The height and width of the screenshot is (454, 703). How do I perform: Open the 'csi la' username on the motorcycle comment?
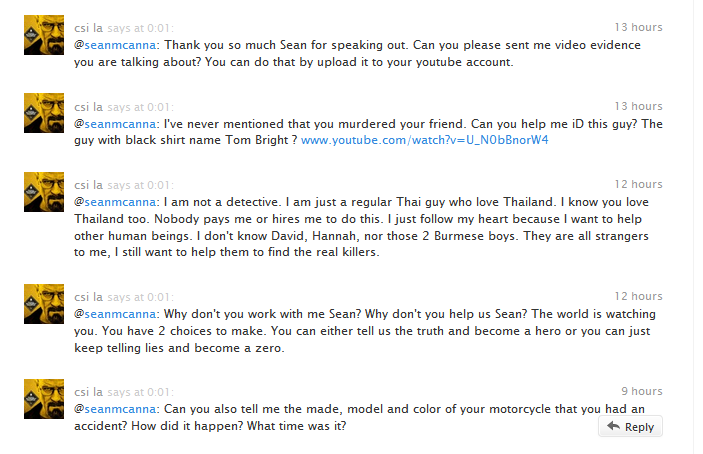[x=88, y=391]
